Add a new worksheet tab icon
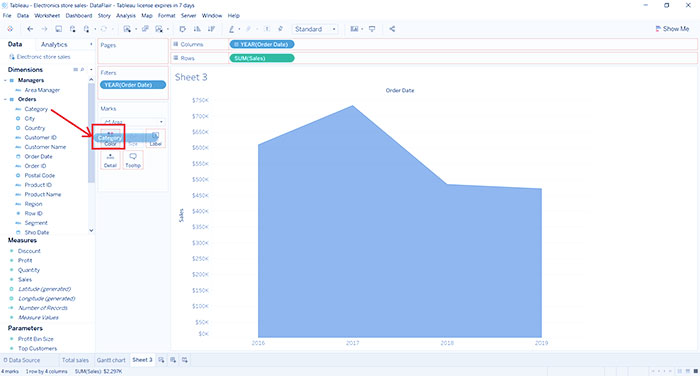700x376 pixels. 161,360
